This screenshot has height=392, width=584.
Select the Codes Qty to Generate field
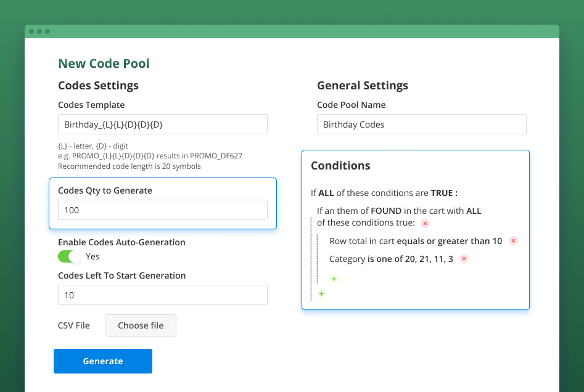[162, 210]
